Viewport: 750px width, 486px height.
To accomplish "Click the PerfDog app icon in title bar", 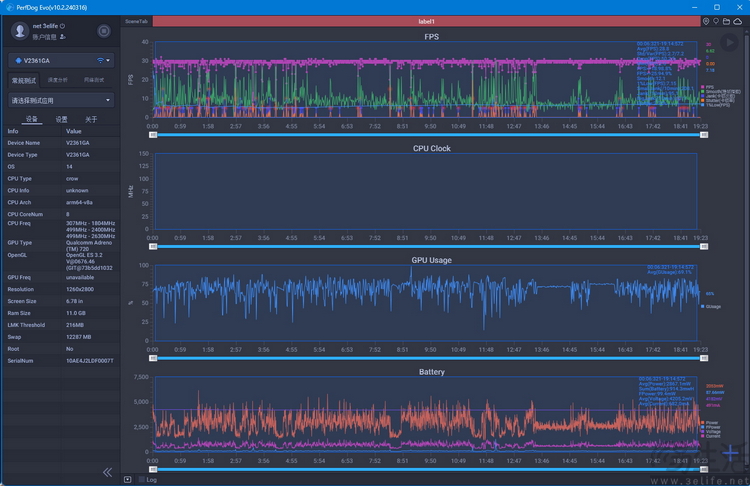I will 10,7.
